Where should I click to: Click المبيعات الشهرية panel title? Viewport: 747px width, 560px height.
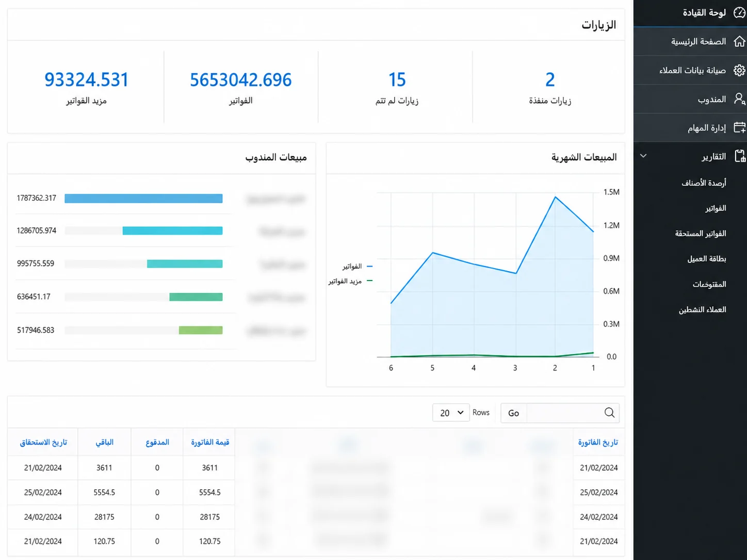[584, 157]
